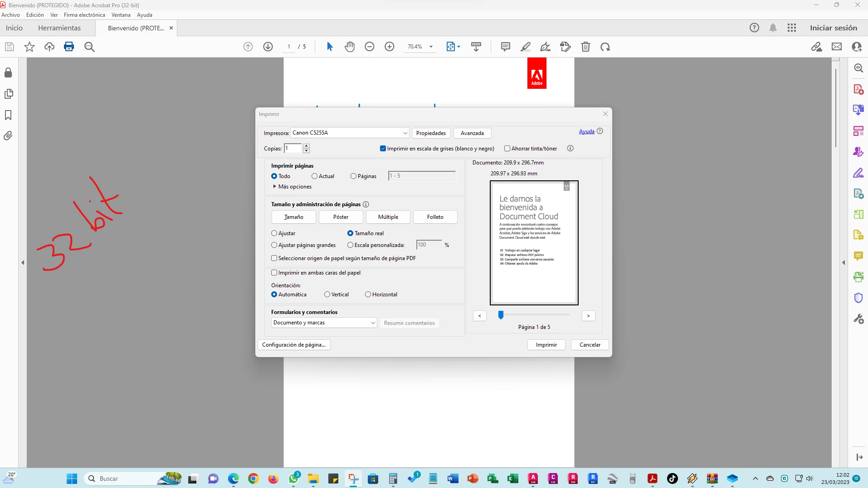
Task: Open the attachments paperclip panel
Action: coord(8,135)
